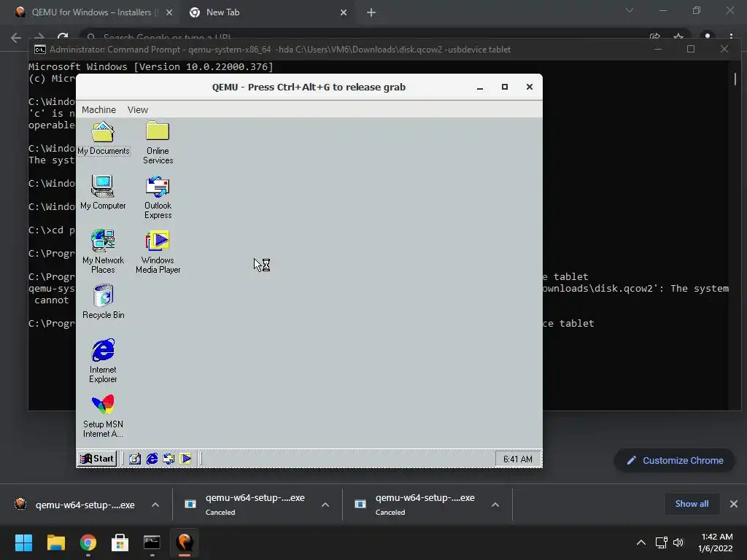Expand options for third canceled download
Screen dimensions: 747x560
click(x=495, y=505)
